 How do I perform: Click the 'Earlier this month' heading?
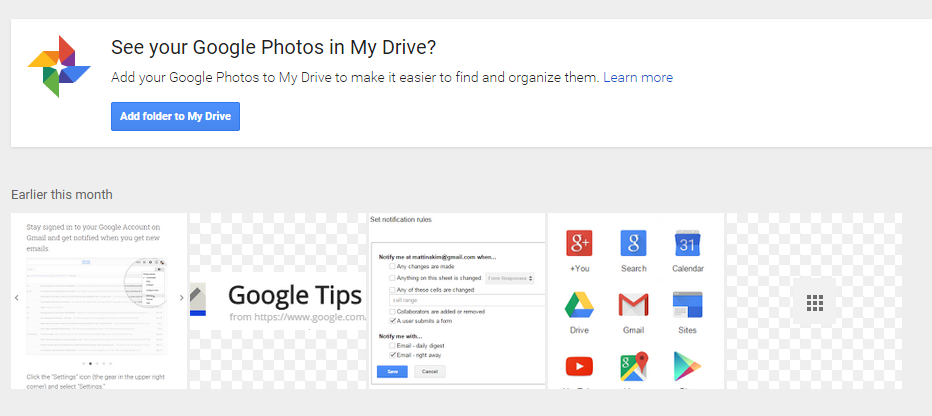(x=62, y=194)
